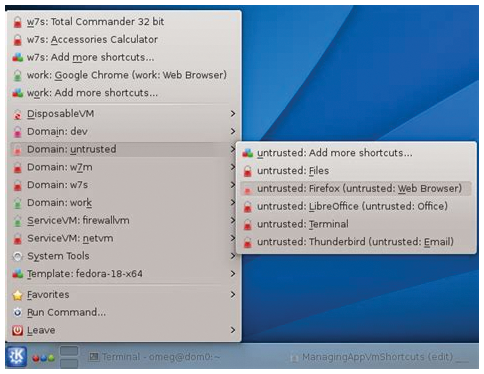Click the red power icon next to Leave
This screenshot has height=374, width=484.
click(17, 330)
